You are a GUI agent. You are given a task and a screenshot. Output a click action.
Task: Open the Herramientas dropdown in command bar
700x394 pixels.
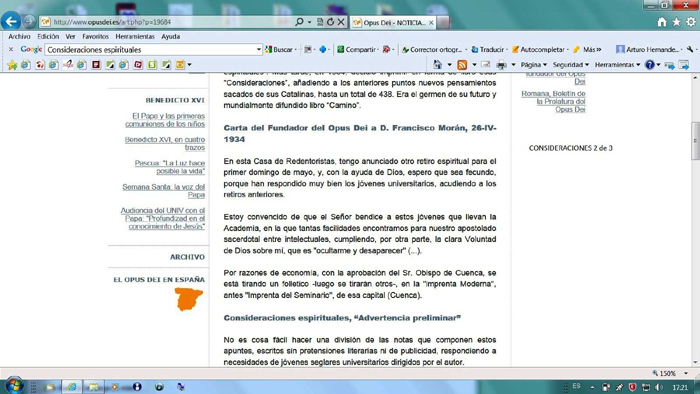(617, 65)
